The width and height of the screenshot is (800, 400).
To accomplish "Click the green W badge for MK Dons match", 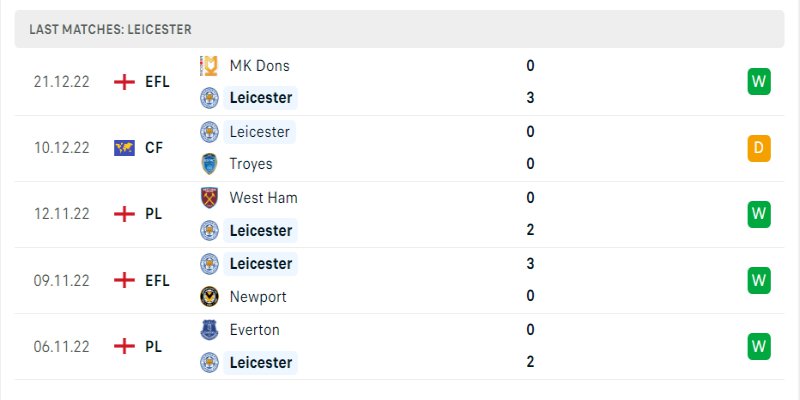I will (x=759, y=82).
